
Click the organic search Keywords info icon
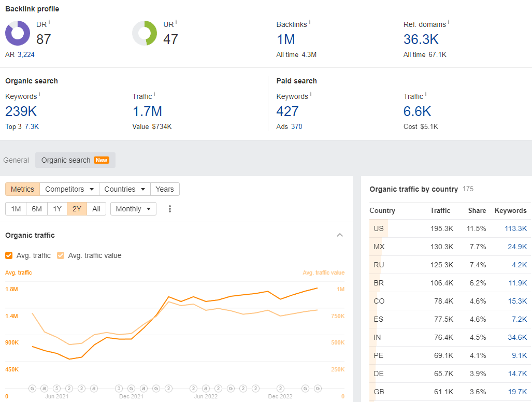click(x=39, y=94)
